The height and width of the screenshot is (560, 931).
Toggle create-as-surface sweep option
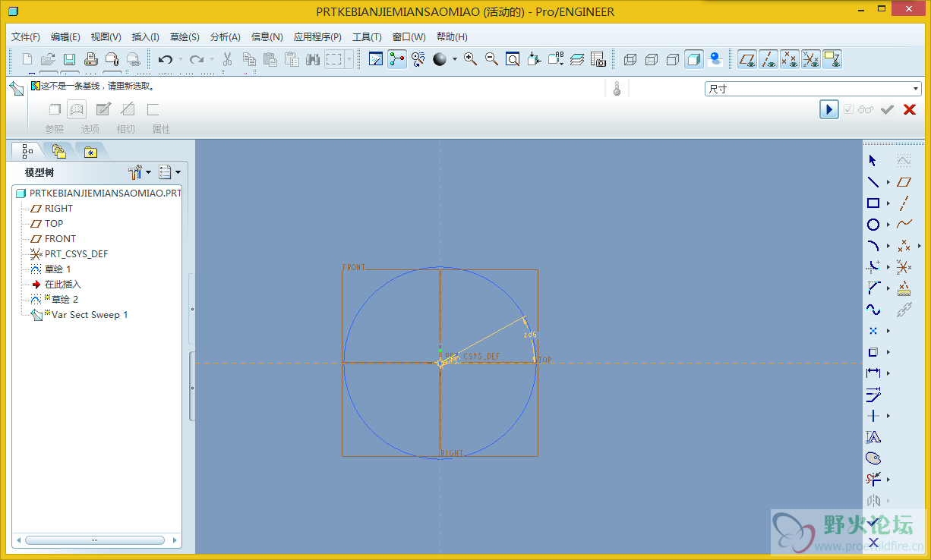77,109
